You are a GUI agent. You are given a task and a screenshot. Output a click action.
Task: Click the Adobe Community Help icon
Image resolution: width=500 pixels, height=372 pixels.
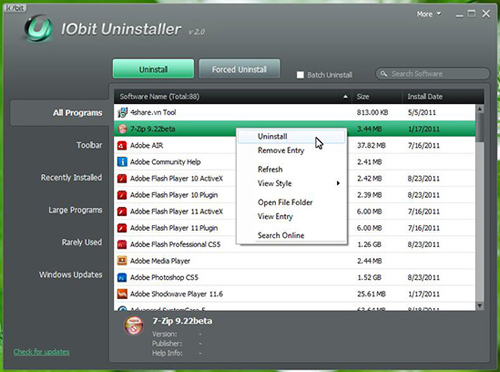coord(122,162)
